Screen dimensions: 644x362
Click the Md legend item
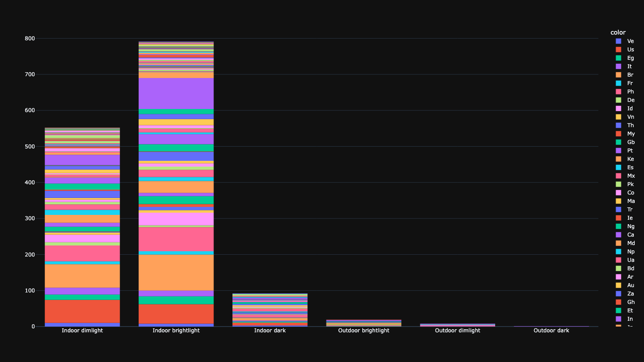click(x=625, y=243)
